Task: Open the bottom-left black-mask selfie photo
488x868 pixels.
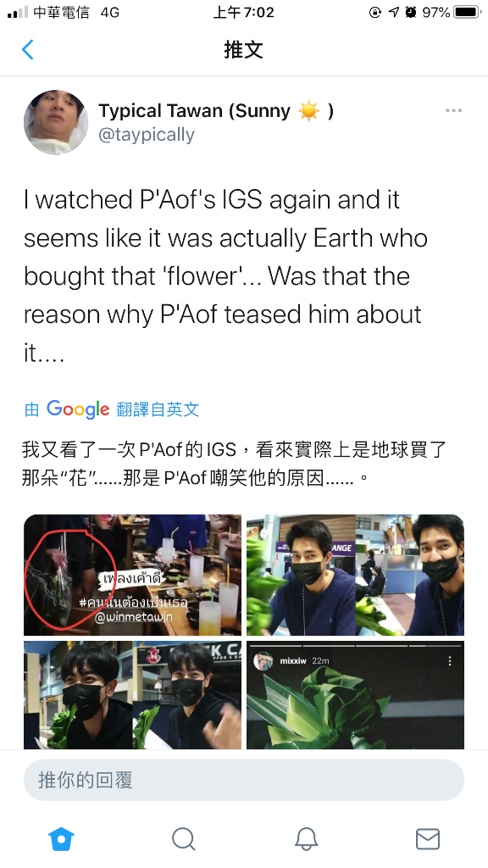Action: click(132, 695)
